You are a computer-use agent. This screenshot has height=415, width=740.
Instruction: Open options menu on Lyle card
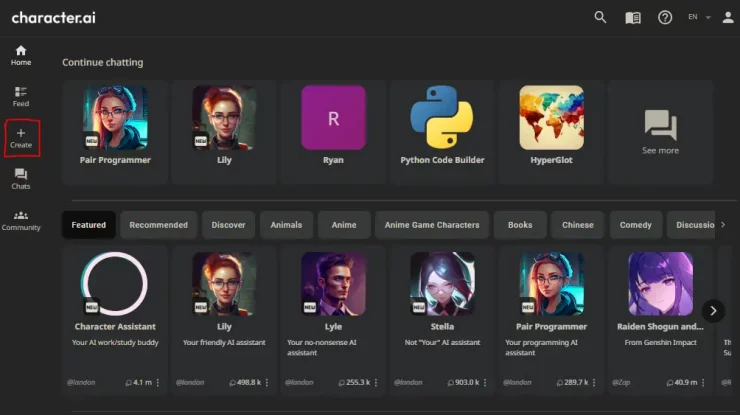376,382
